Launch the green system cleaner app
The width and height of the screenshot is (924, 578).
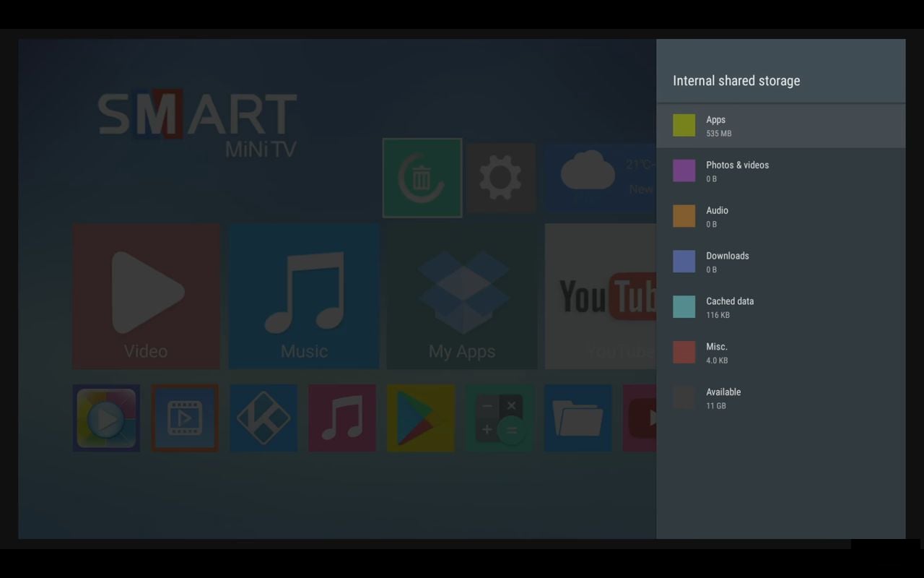422,178
